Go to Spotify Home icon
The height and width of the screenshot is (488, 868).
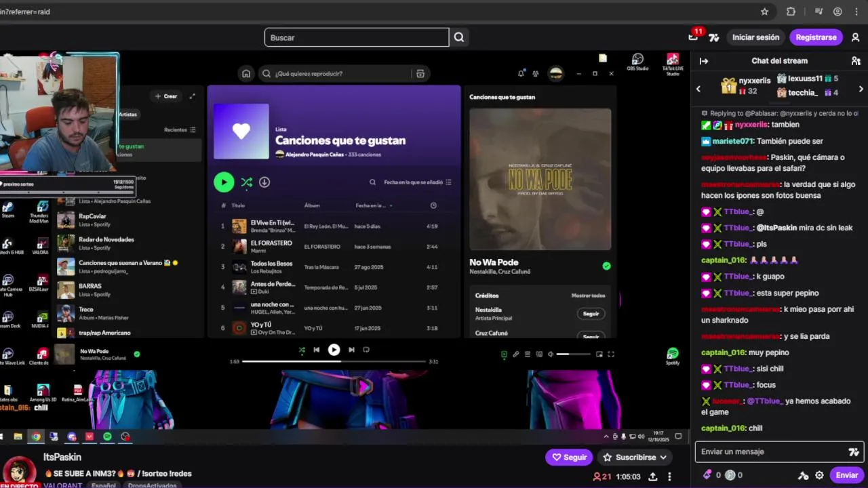[x=246, y=73]
